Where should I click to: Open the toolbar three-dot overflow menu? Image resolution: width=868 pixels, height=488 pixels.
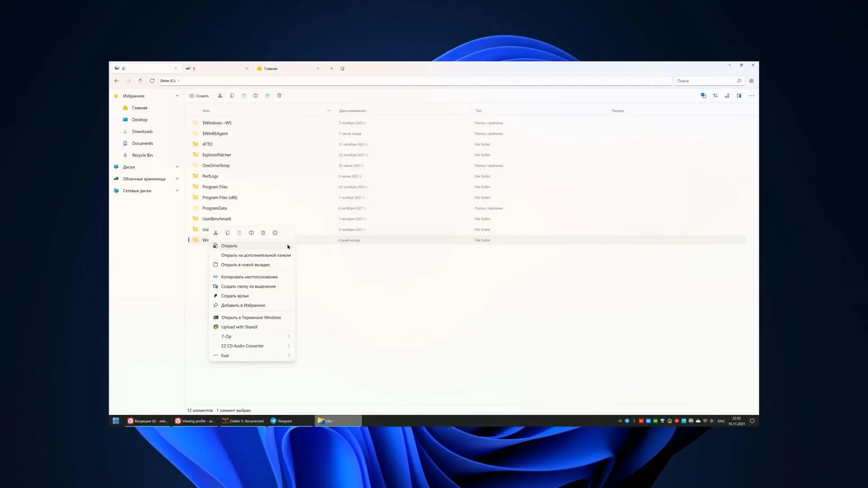click(x=751, y=96)
